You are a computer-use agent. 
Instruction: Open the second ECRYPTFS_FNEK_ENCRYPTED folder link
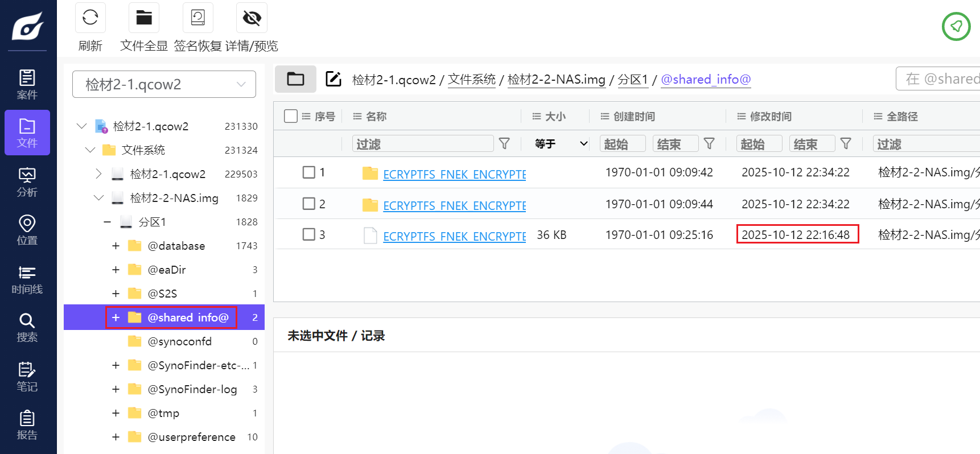454,205
